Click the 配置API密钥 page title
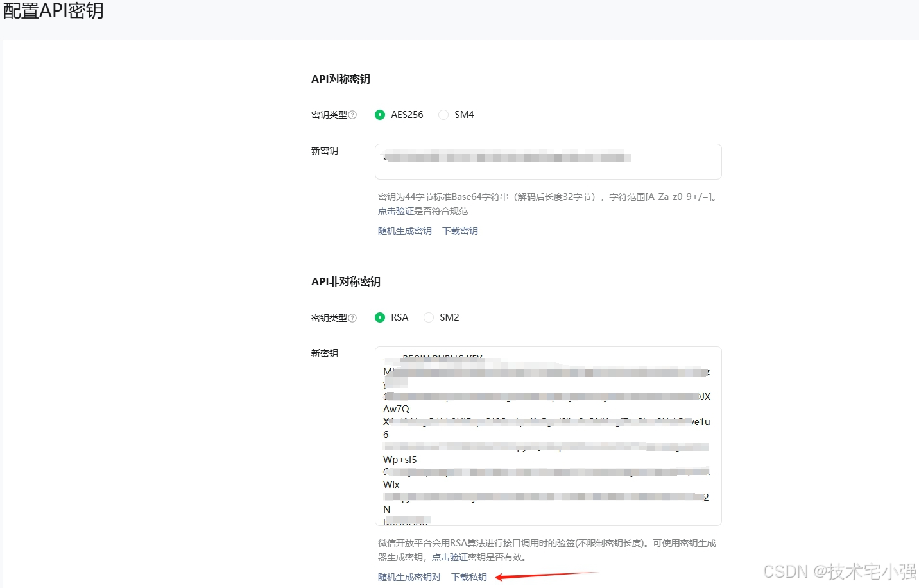 (x=54, y=10)
